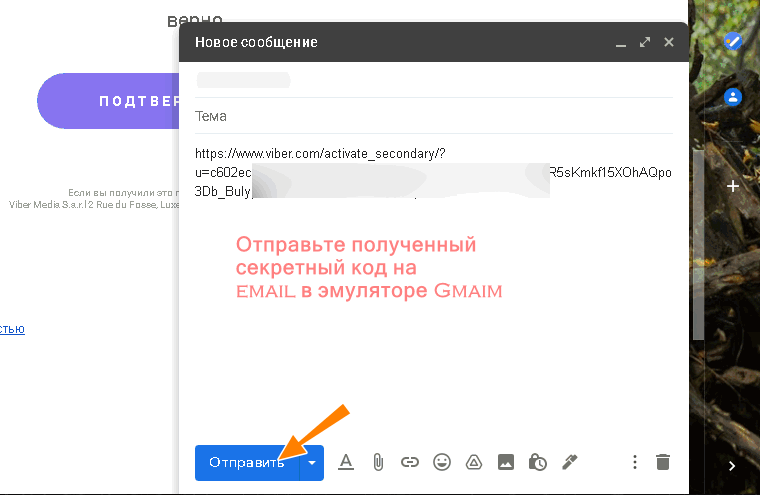Send the message with Отправить button
760x495 pixels.
pyautogui.click(x=247, y=463)
